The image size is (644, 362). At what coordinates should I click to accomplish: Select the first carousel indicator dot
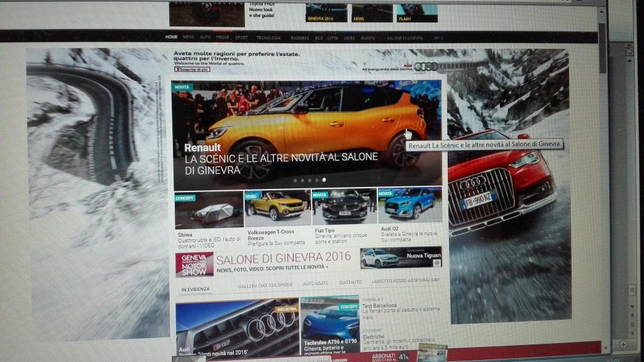click(295, 180)
